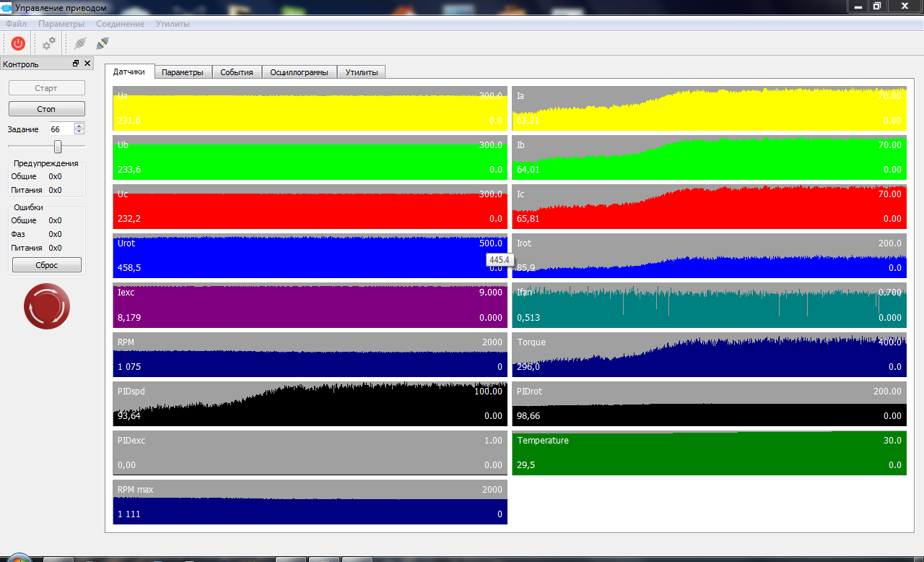924x562 pixels.
Task: Open settings via the gears toolbar icon
Action: coord(48,43)
